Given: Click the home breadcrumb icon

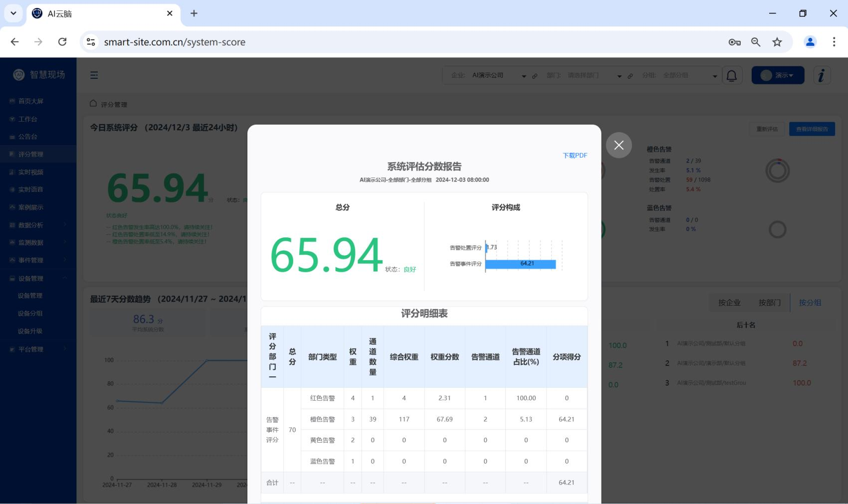Looking at the screenshot, I should [93, 104].
